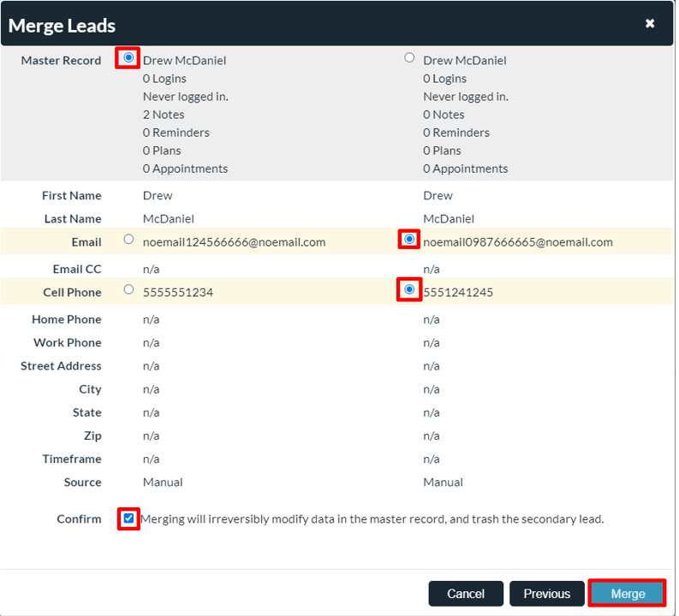Click the irreversible merge warning text
This screenshot has height=616, width=679.
[372, 518]
